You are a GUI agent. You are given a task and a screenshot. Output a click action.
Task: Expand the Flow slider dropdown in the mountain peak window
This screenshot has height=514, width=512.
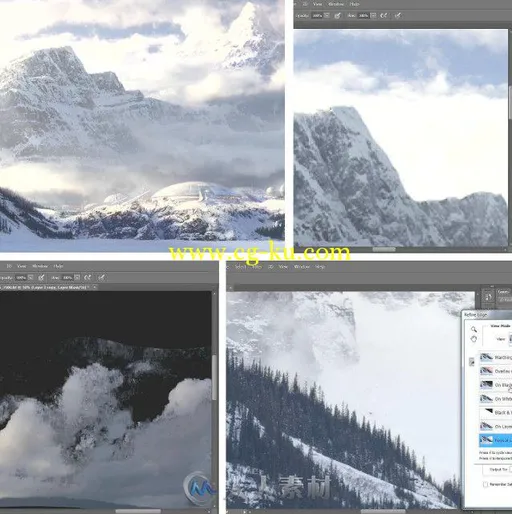(373, 15)
